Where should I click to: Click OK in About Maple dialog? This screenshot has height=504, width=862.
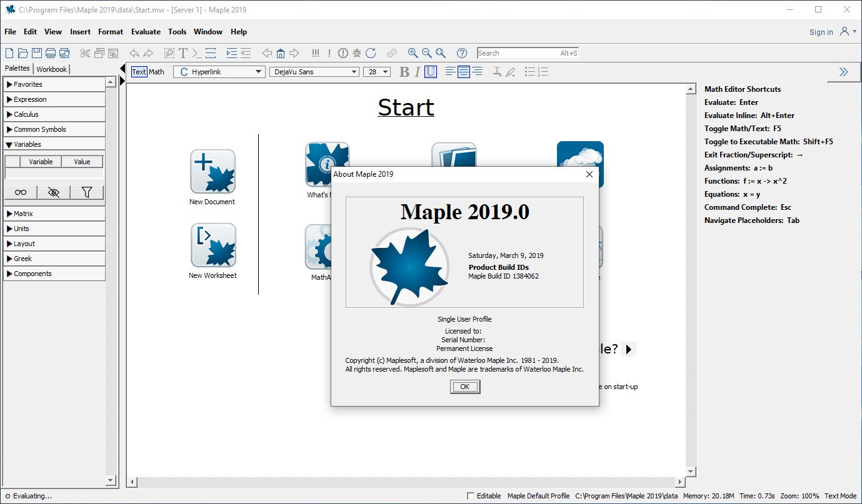(x=464, y=387)
